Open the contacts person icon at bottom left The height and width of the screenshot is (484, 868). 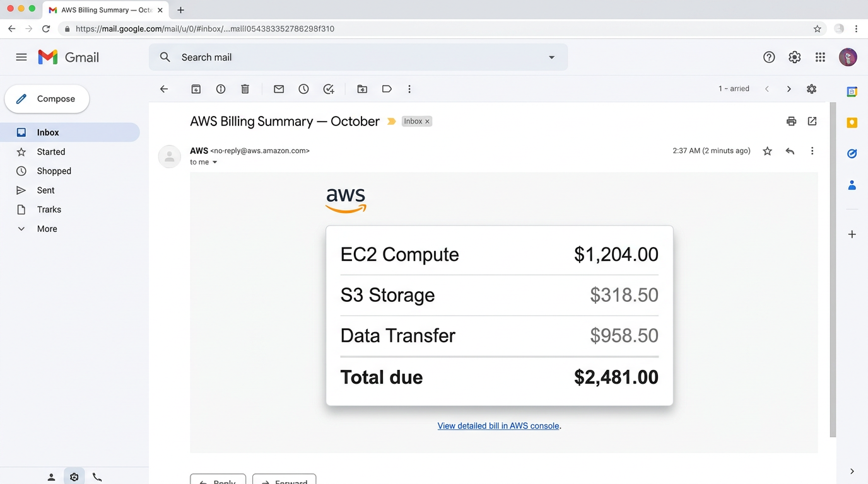click(51, 477)
